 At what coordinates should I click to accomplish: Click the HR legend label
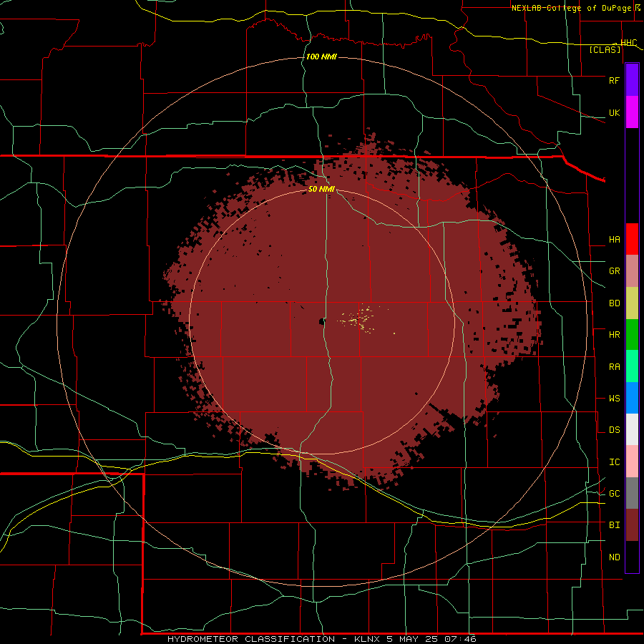pyautogui.click(x=614, y=335)
